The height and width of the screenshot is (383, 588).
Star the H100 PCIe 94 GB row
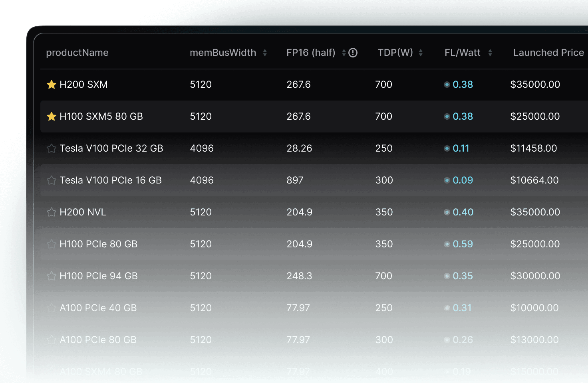52,276
